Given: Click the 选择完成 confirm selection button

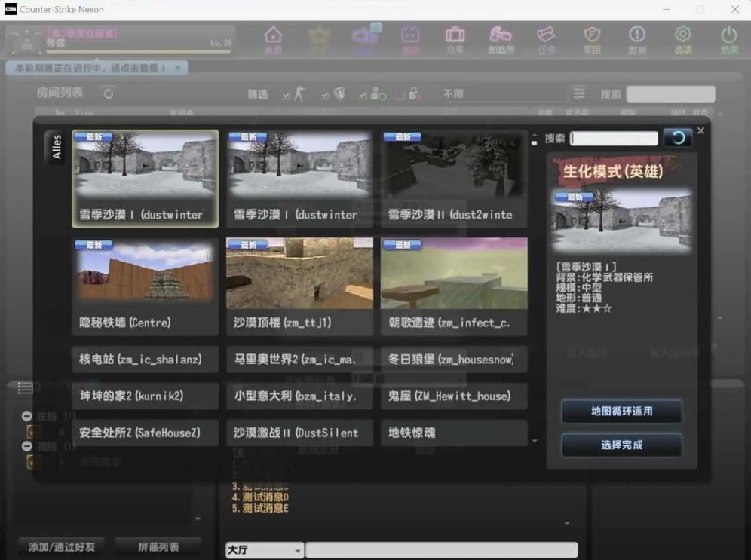Looking at the screenshot, I should [621, 445].
